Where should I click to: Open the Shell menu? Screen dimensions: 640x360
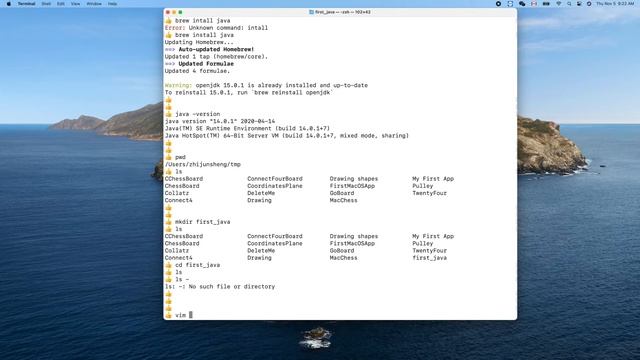click(46, 4)
